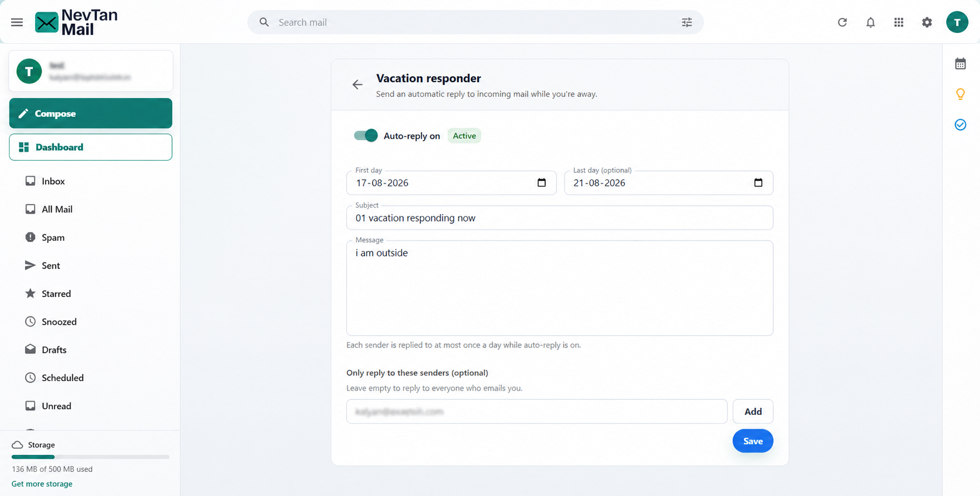Open the All Mail folder
This screenshot has height=496, width=980.
click(91, 209)
